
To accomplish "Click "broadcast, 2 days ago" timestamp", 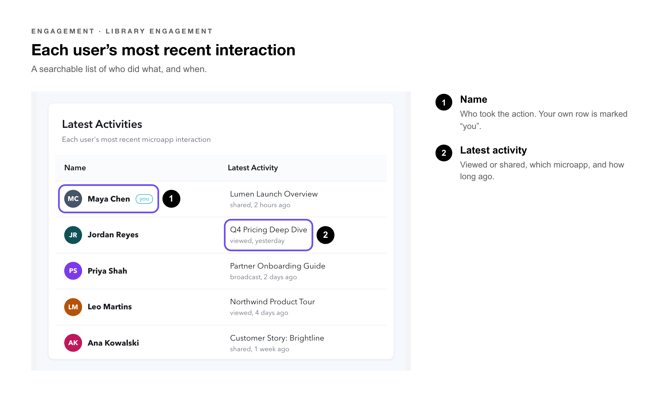I will (x=263, y=277).
